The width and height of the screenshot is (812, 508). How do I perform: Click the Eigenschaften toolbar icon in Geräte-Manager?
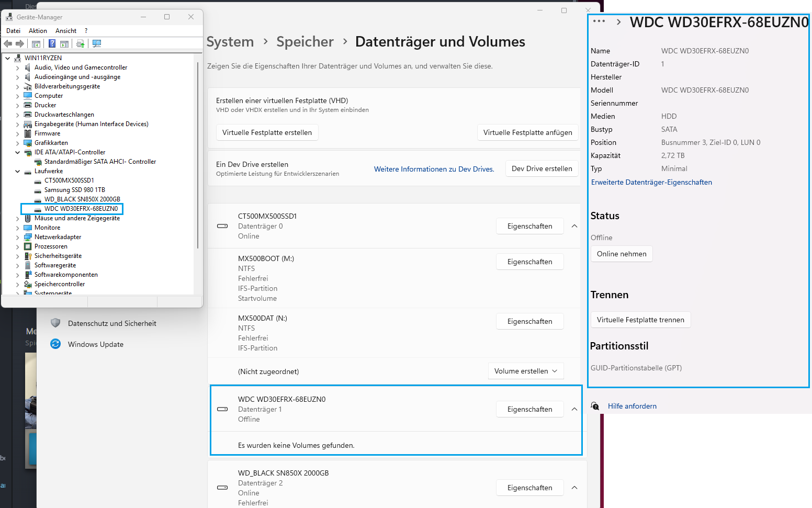[x=64, y=43]
